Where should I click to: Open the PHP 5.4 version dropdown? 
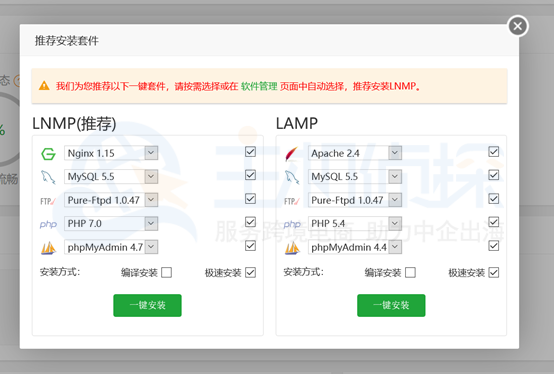355,223
